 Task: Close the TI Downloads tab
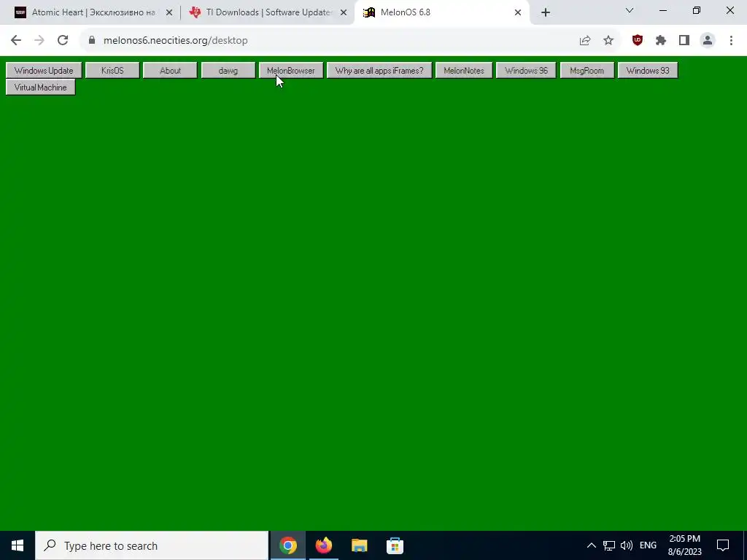[x=344, y=12]
